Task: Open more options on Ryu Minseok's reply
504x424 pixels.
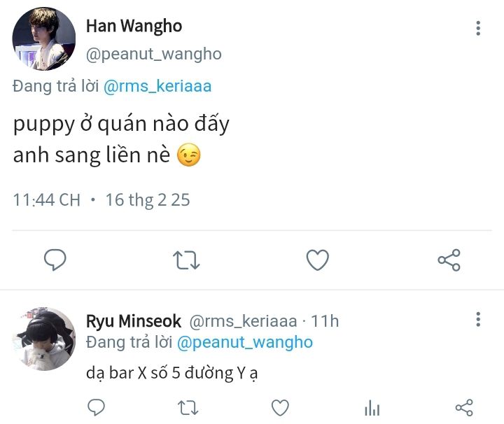Action: tap(478, 320)
